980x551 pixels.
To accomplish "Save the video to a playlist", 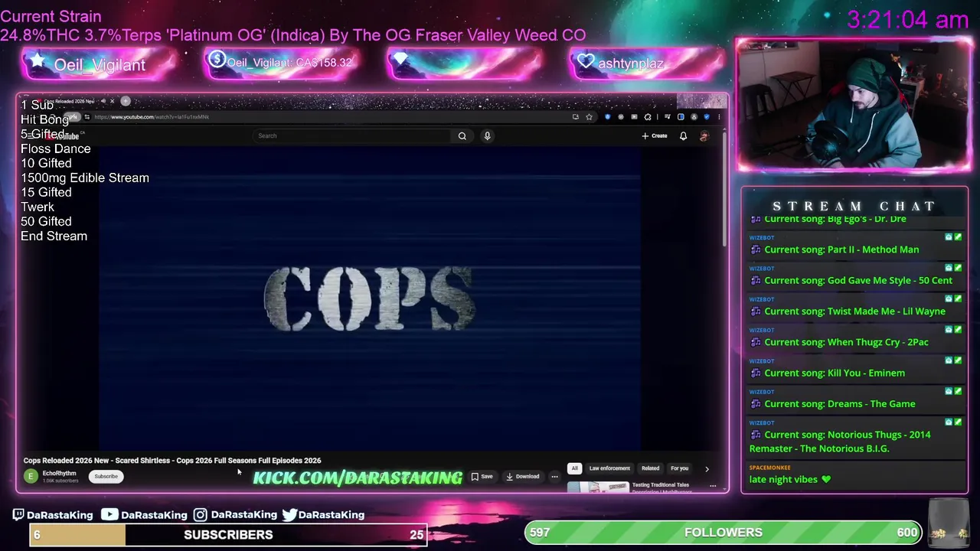I will click(x=482, y=476).
